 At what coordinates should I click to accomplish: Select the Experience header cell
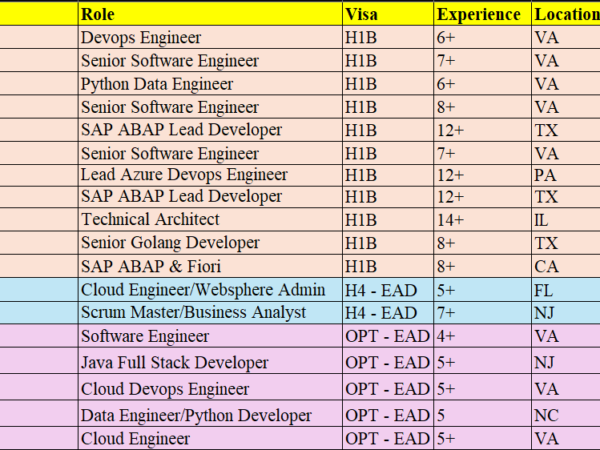(482, 14)
